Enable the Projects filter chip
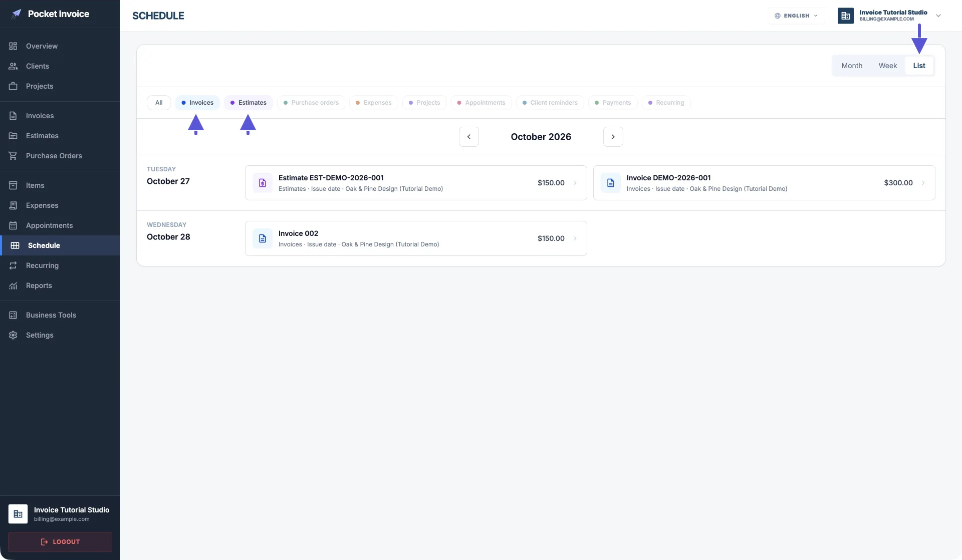This screenshot has height=560, width=962. [x=424, y=103]
